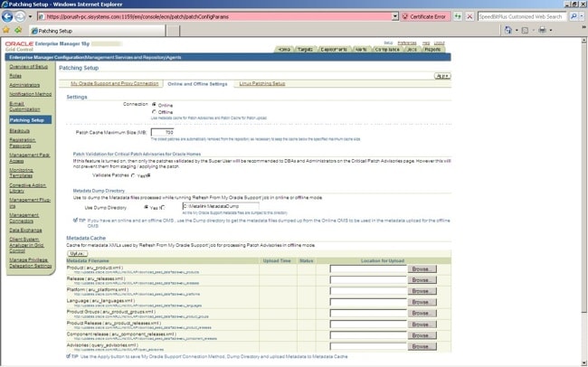Select No for Validate Patches

[149, 175]
